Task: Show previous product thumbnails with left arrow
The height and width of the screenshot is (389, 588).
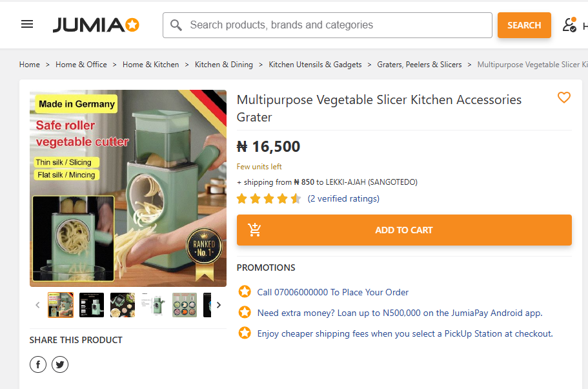Action: pos(37,305)
